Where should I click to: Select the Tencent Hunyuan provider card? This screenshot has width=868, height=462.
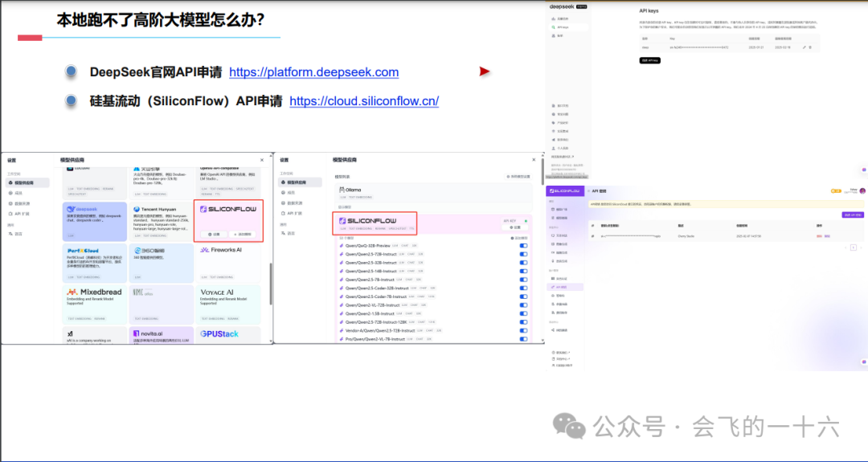tap(161, 221)
